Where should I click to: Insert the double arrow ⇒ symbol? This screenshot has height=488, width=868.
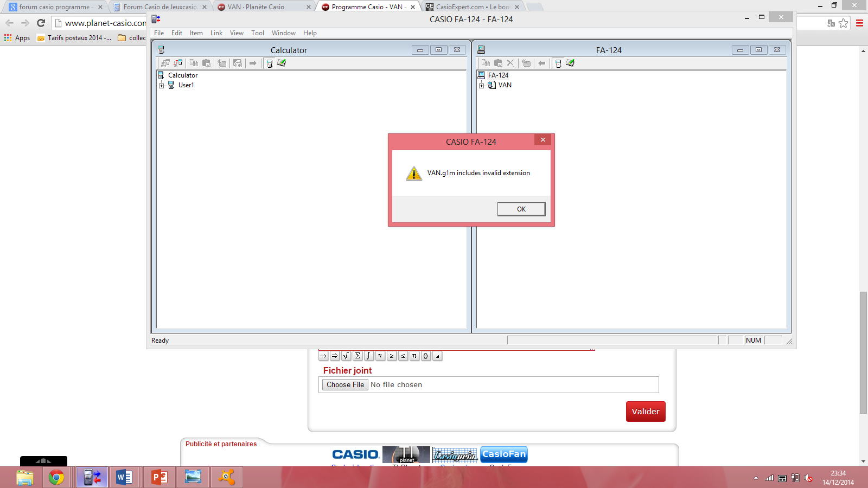tap(335, 356)
